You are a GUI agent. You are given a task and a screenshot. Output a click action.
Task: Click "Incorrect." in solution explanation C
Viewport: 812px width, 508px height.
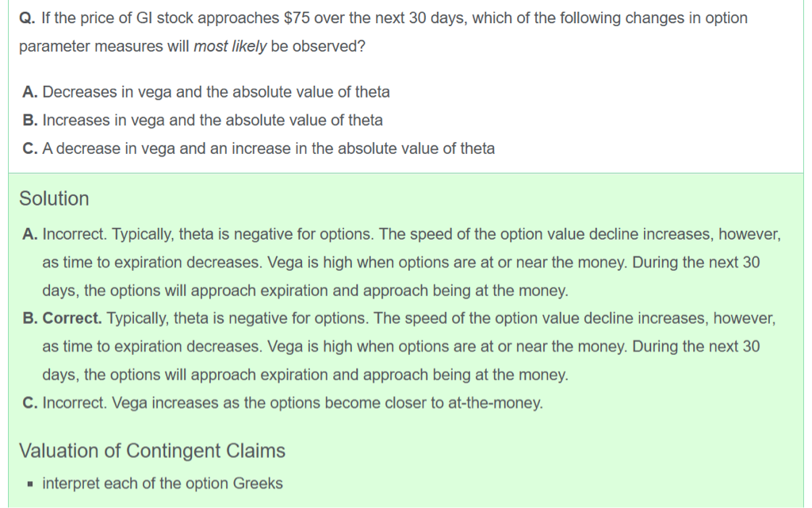click(x=75, y=402)
